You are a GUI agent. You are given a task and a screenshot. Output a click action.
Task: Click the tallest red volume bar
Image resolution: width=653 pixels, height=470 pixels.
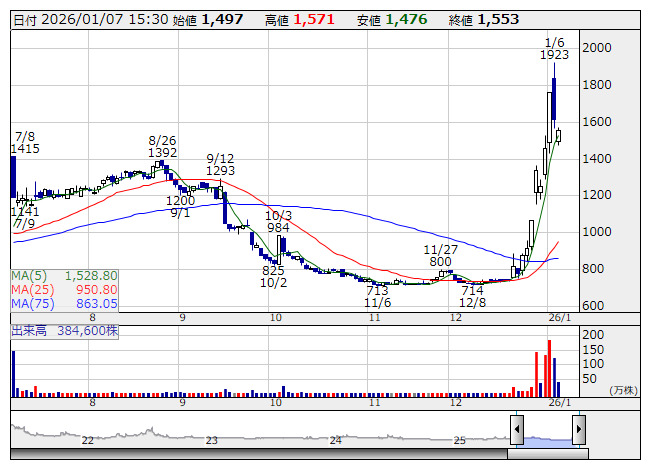click(549, 367)
